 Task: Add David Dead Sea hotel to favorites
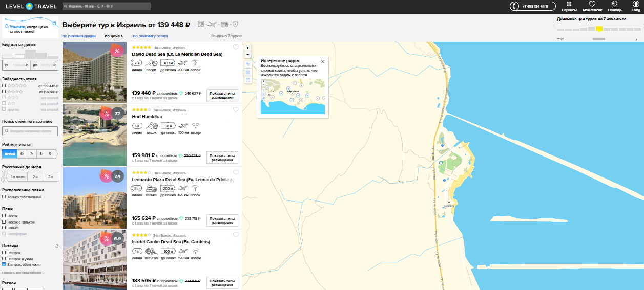tap(236, 47)
